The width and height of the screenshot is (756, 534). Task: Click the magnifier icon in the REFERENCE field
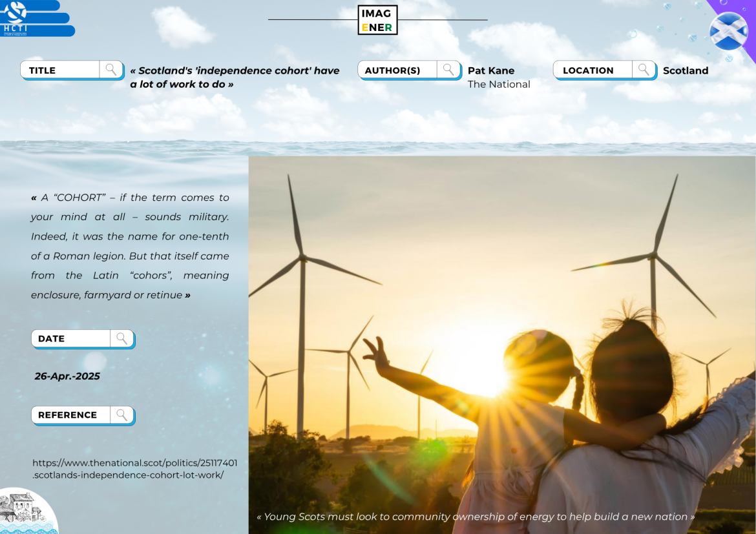122,415
